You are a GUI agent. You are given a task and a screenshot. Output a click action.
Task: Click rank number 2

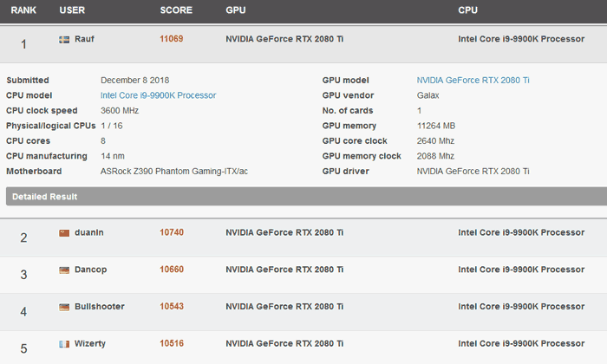pyautogui.click(x=23, y=237)
